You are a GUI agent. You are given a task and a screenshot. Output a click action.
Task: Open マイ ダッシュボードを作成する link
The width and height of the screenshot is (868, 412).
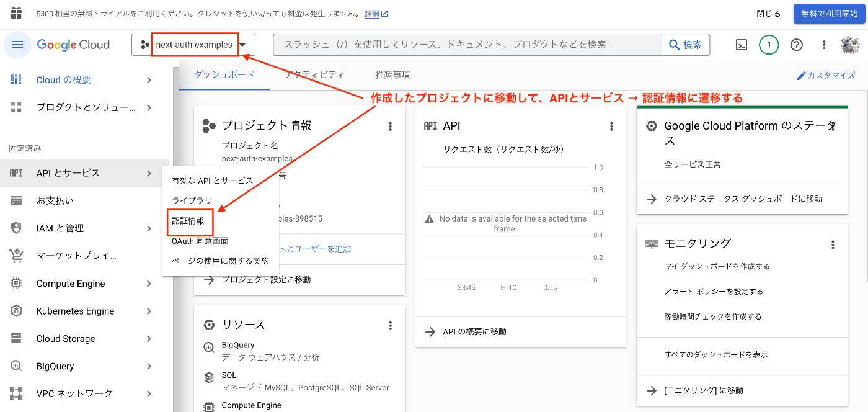coord(717,267)
